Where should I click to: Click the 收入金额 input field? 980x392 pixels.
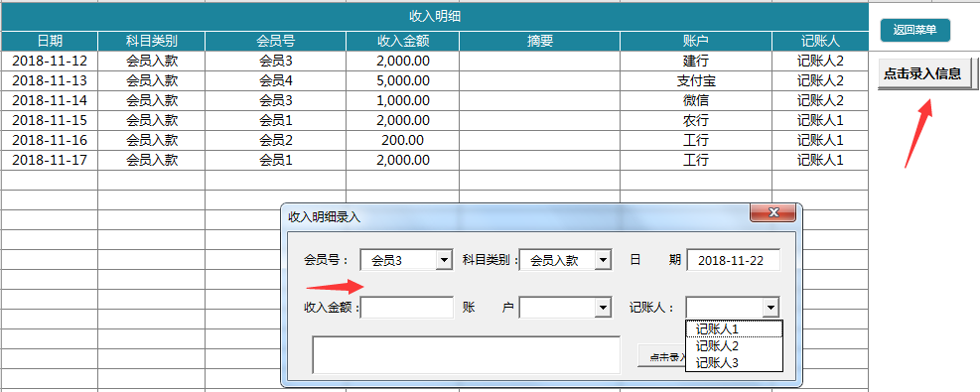pos(407,307)
